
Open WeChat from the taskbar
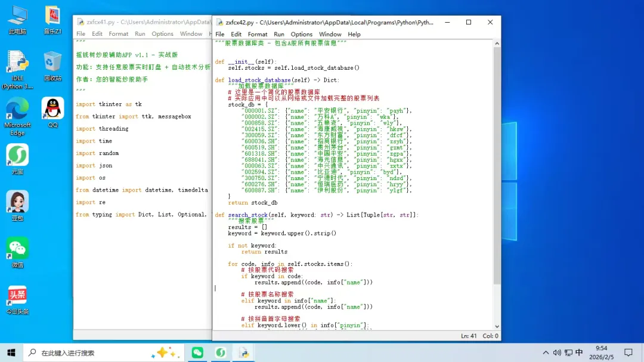click(x=197, y=352)
